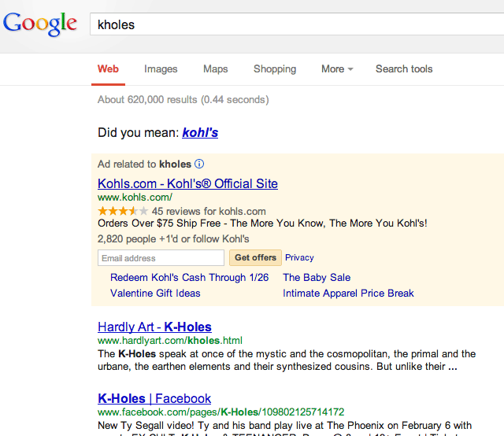Image resolution: width=504 pixels, height=436 pixels.
Task: Click the About 620,000 results text
Action: (x=183, y=100)
